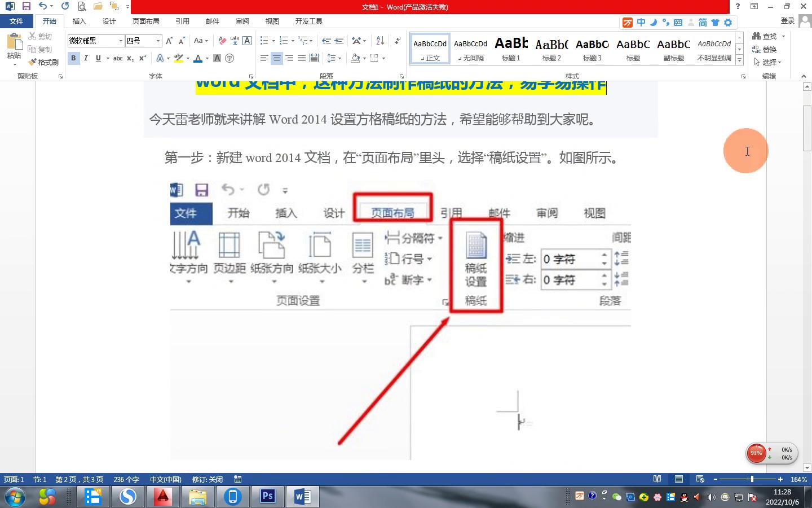Screen dimensions: 812x508
Task: Open Photoshop from the taskbar
Action: [267, 496]
